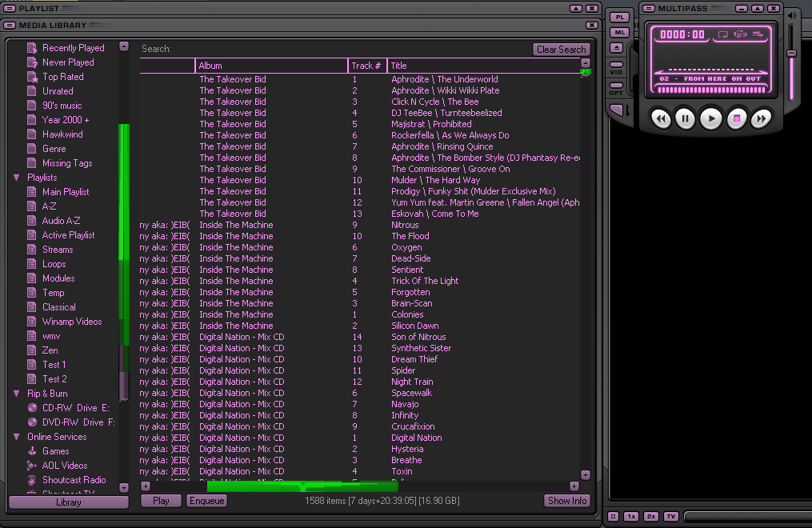The width and height of the screenshot is (812, 528).
Task: Open the Playlist window menu icon
Action: pos(10,8)
